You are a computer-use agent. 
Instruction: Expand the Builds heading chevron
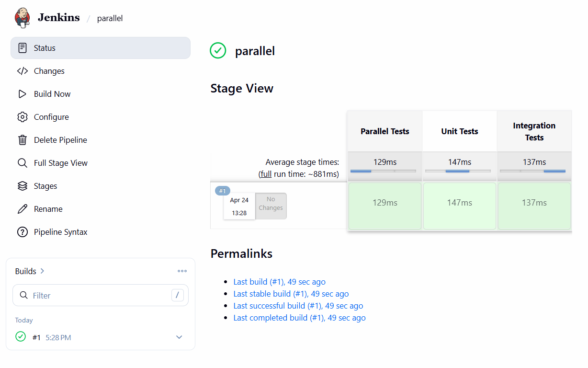42,271
